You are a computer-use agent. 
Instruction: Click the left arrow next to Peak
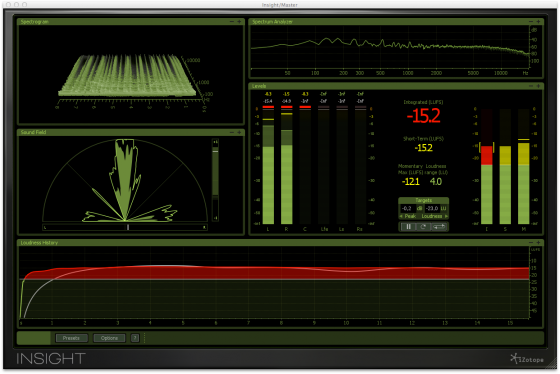click(401, 216)
